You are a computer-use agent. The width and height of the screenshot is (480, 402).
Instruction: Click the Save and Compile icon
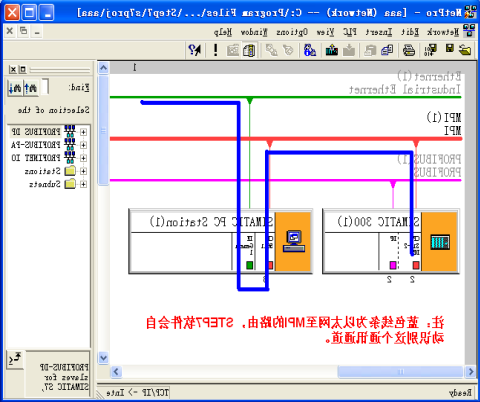tap(431, 50)
